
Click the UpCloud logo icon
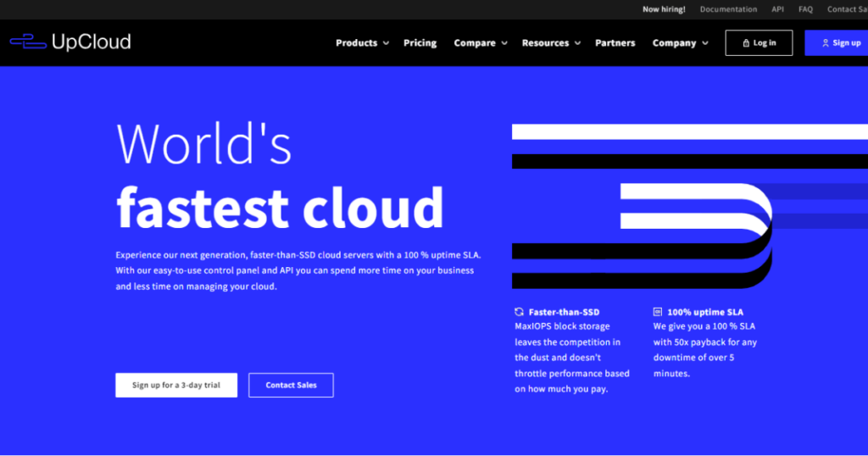tap(28, 42)
